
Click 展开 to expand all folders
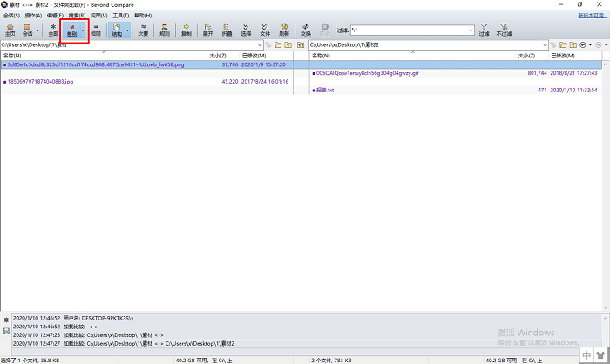(x=207, y=30)
